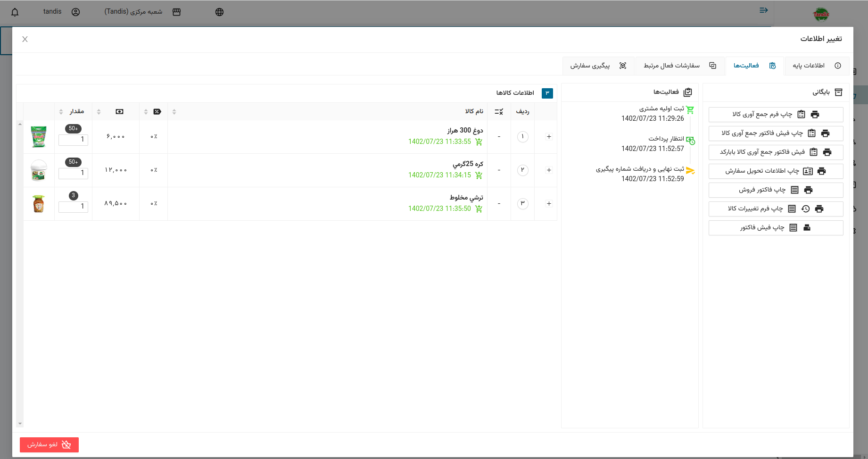Click چاپ فاکتور فروش button

click(x=776, y=190)
